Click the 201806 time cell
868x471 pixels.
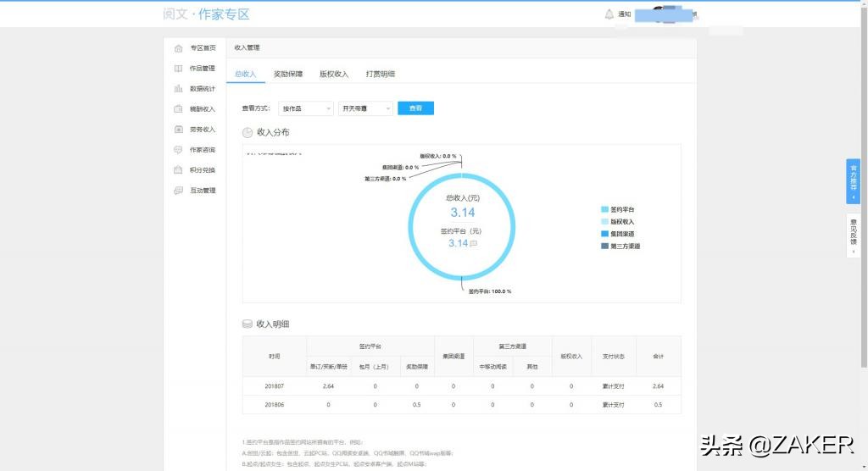(275, 405)
